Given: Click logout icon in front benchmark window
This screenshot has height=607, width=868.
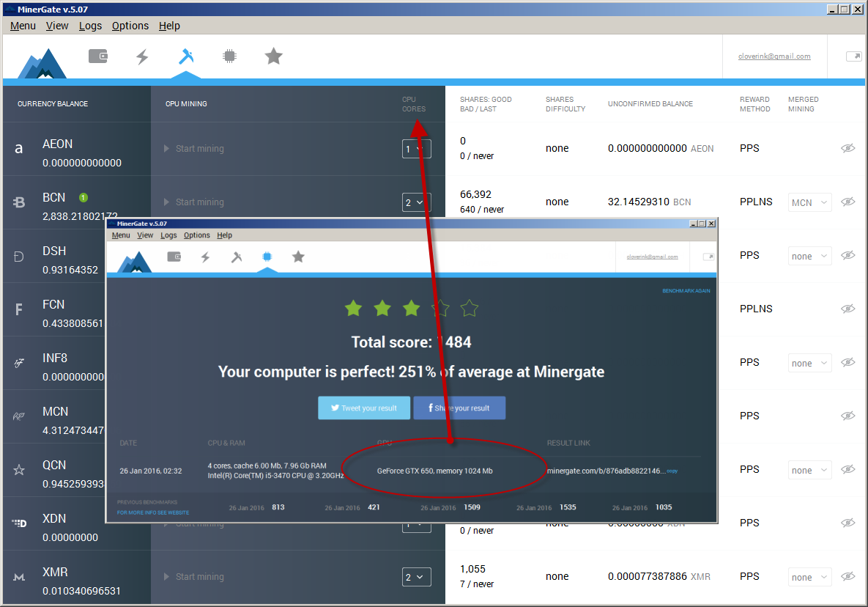Looking at the screenshot, I should 708,257.
